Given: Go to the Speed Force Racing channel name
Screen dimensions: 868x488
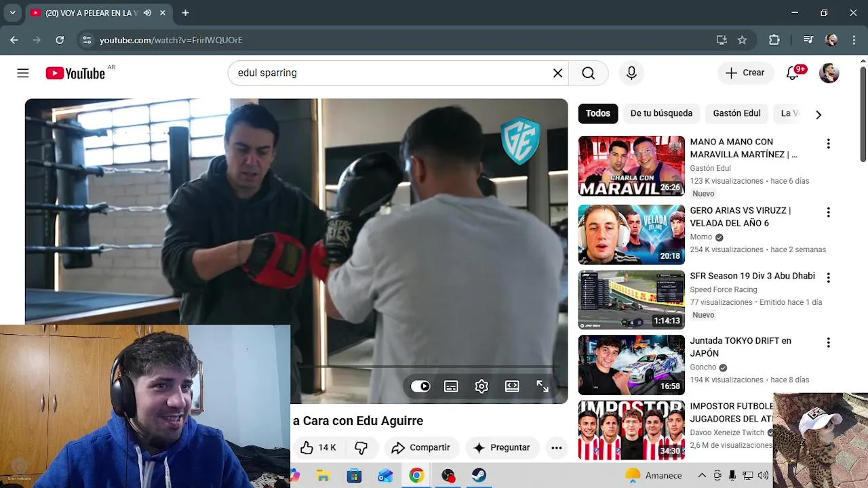Looking at the screenshot, I should pos(723,289).
